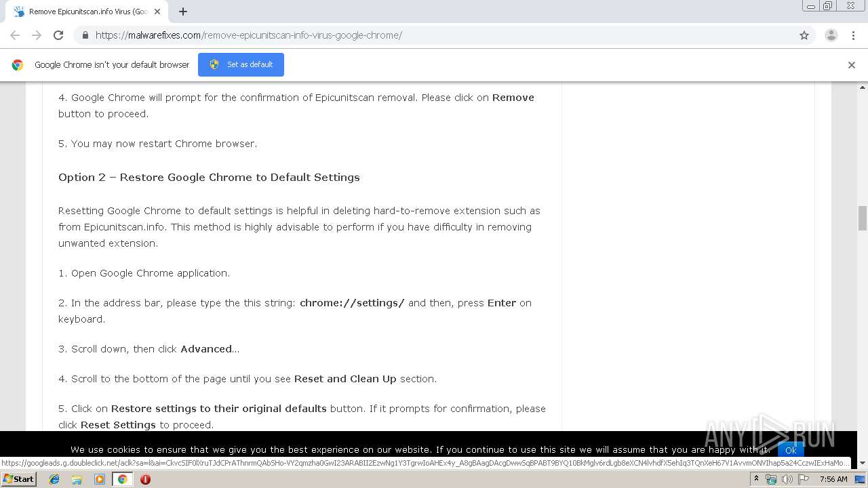The image size is (868, 488).
Task: Select the Remove Epicunitscan.info Virus tab
Action: click(87, 12)
